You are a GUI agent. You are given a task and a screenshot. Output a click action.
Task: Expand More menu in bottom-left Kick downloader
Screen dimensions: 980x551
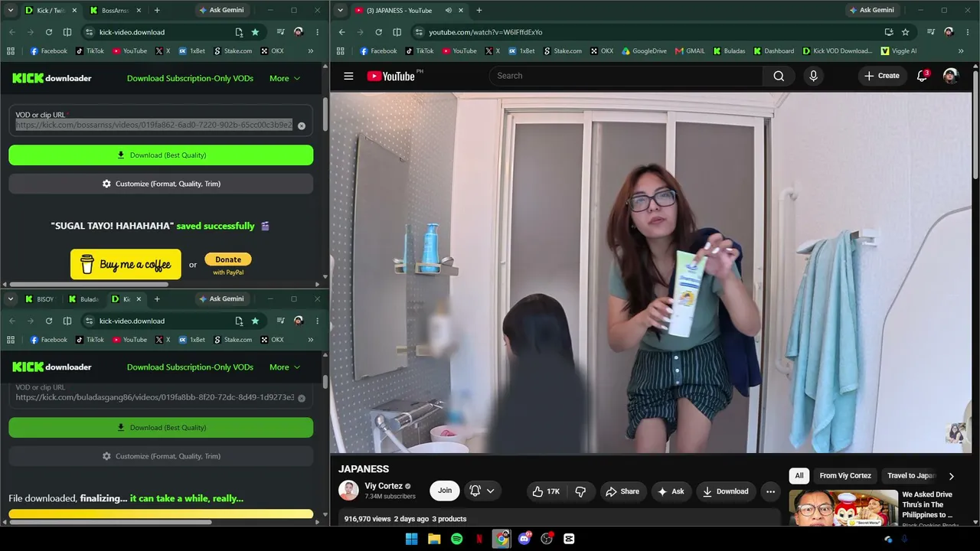285,367
